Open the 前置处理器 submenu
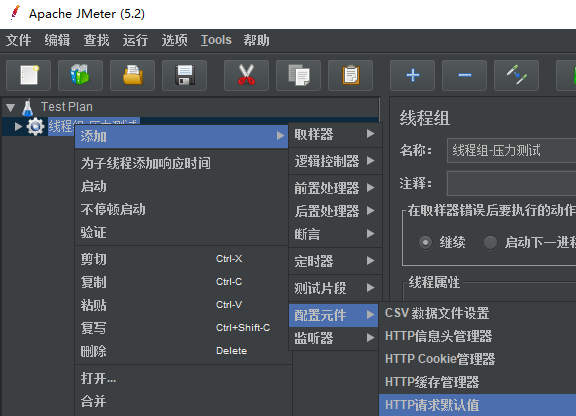This screenshot has height=416, width=576. point(335,188)
